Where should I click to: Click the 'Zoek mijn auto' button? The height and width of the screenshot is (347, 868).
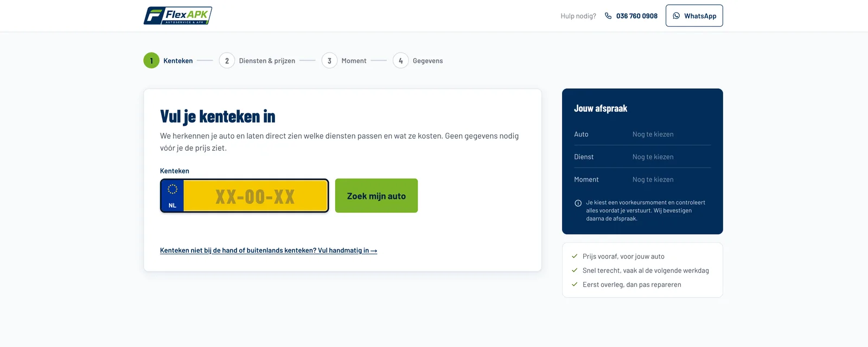pos(376,196)
